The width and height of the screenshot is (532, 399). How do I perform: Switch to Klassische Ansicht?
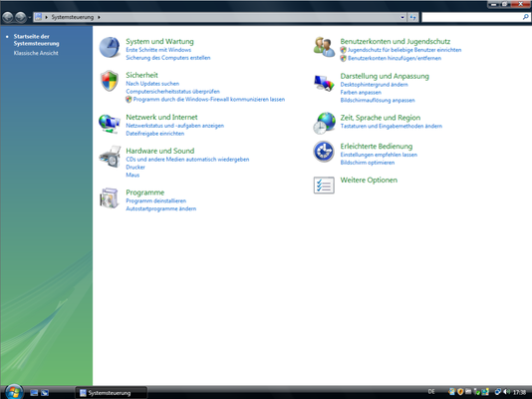[x=36, y=53]
